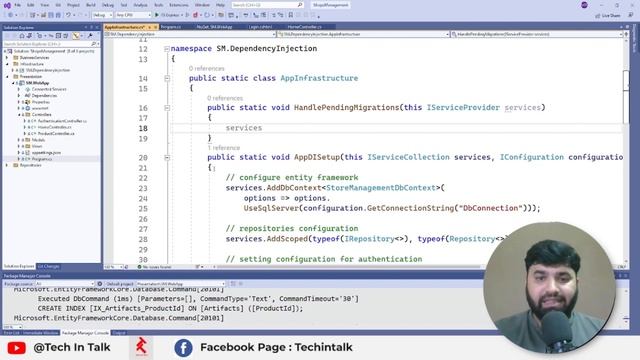Open the Extensions menu
This screenshot has height=360, width=640.
(x=179, y=5)
